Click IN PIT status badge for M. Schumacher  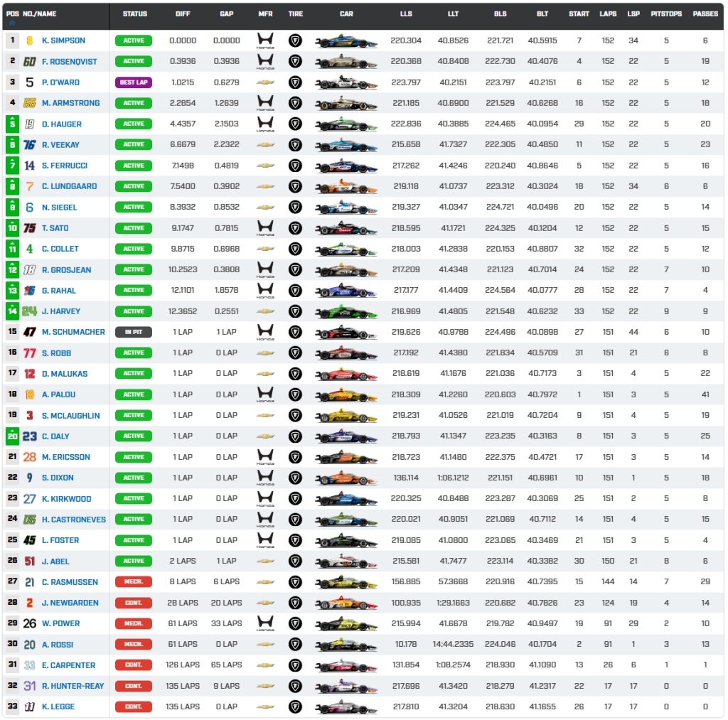(x=134, y=332)
